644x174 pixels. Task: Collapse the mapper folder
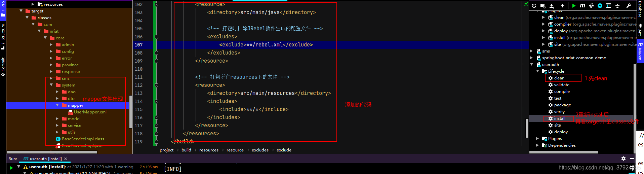pyautogui.click(x=57, y=105)
